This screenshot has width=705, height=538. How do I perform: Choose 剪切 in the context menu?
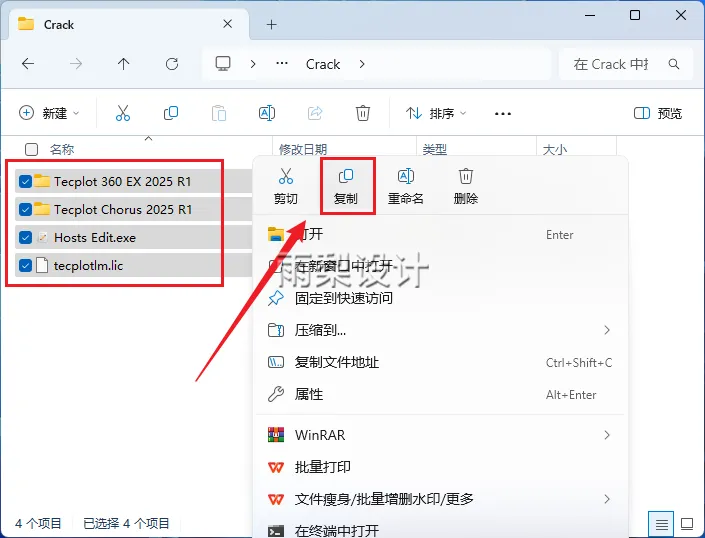click(x=286, y=186)
